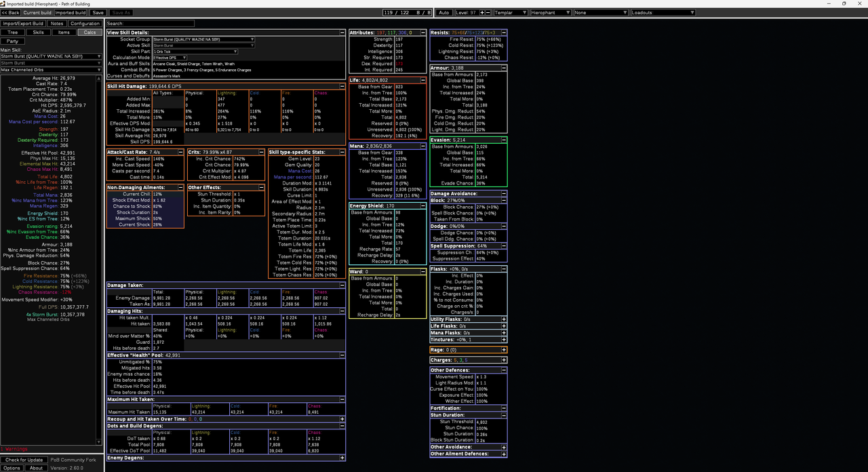Collapse the Stun Duration section

pyautogui.click(x=504, y=415)
